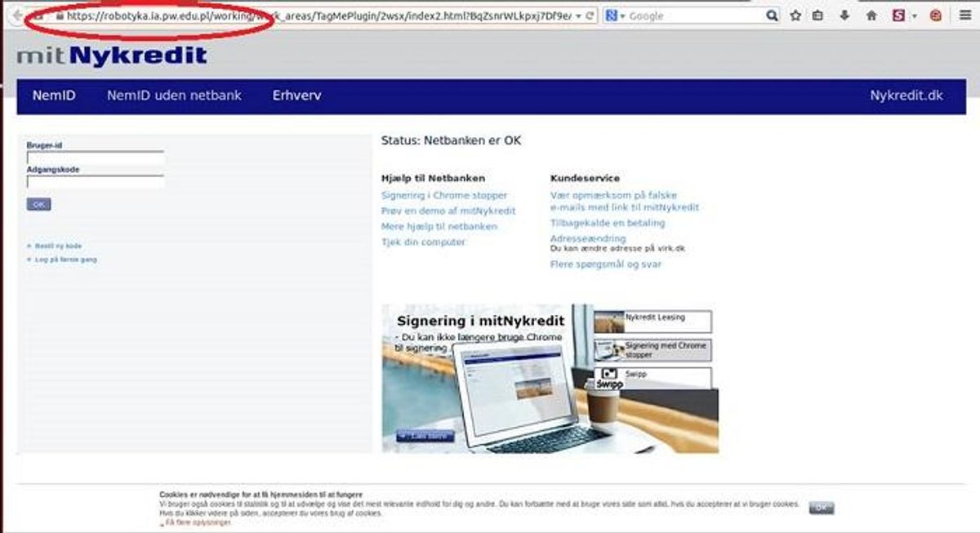Image resolution: width=980 pixels, height=533 pixels.
Task: Bookmark this page with the star icon
Action: click(795, 16)
